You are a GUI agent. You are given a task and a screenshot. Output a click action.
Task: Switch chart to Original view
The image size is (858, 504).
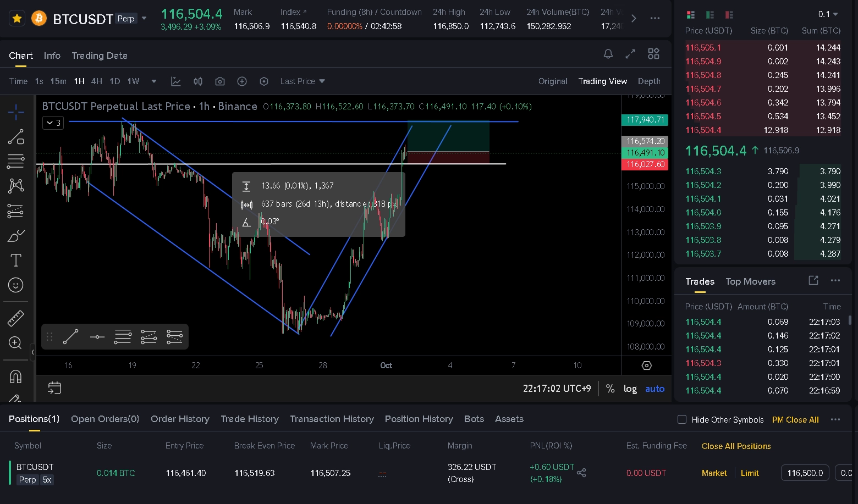coord(553,81)
